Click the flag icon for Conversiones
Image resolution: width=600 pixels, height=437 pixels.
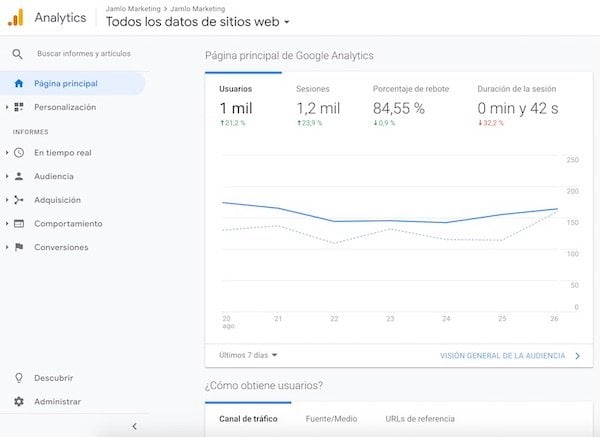pyautogui.click(x=19, y=247)
